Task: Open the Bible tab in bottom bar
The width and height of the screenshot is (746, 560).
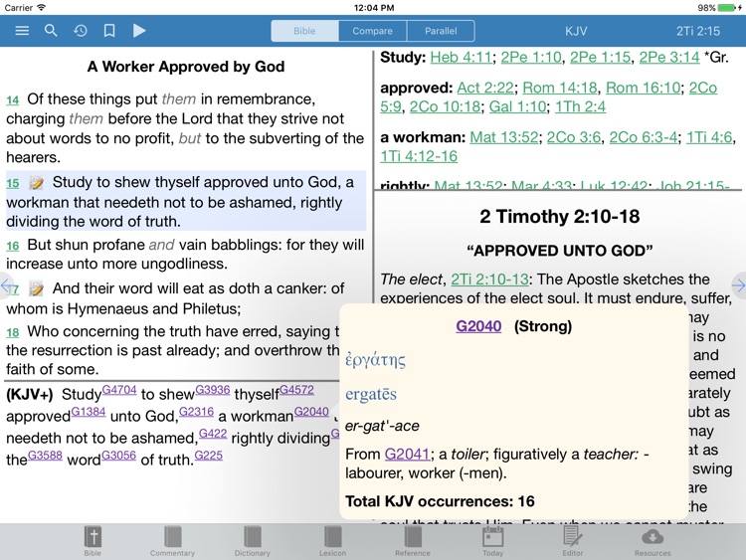Action: pos(93,541)
